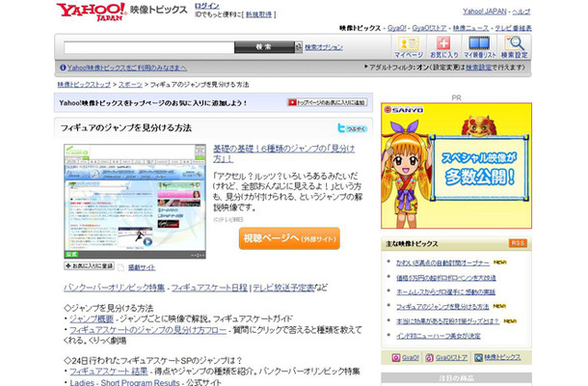The height and width of the screenshot is (386, 588).
Task: Go to Gyao!ストア in the top navigation
Action: (429, 28)
